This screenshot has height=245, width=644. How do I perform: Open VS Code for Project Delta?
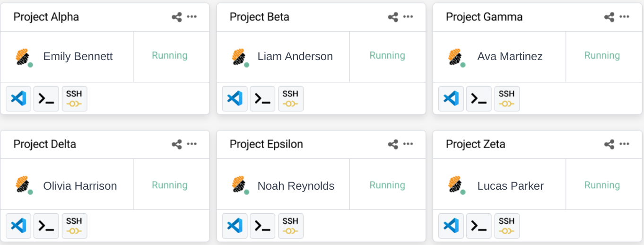tap(18, 226)
